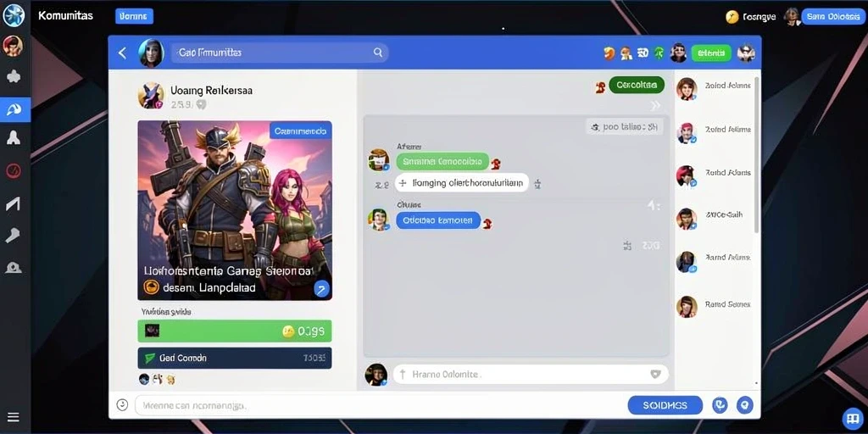Image resolution: width=868 pixels, height=434 pixels.
Task: Click the red icon after the blue bubble
Action: coord(487,223)
